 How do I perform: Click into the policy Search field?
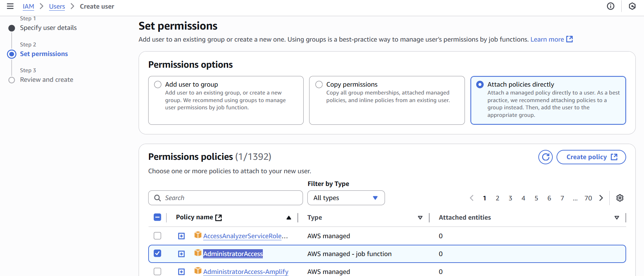click(230, 198)
